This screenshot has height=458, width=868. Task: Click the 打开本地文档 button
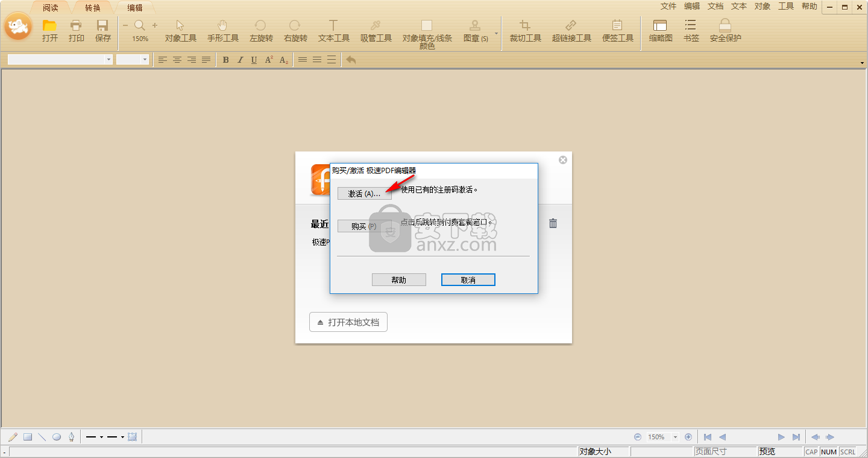[348, 322]
